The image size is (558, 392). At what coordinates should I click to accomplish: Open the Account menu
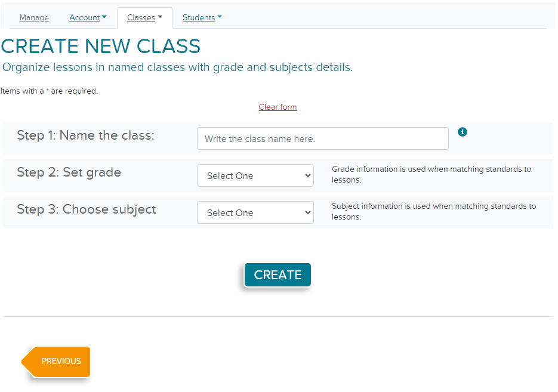coord(88,17)
